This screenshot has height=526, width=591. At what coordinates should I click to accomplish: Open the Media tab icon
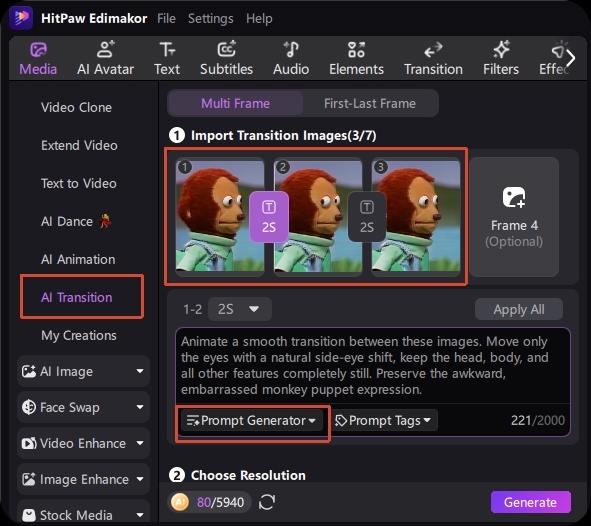[x=38, y=50]
